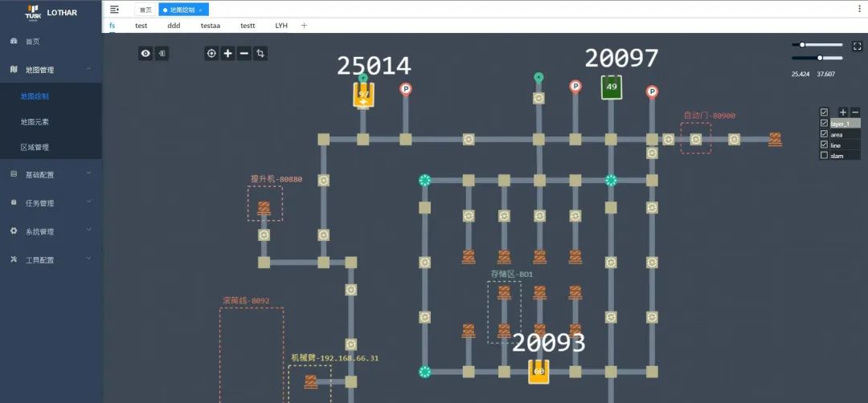Add a layer with the plus button
Viewport: 868px width, 403px height.
843,112
